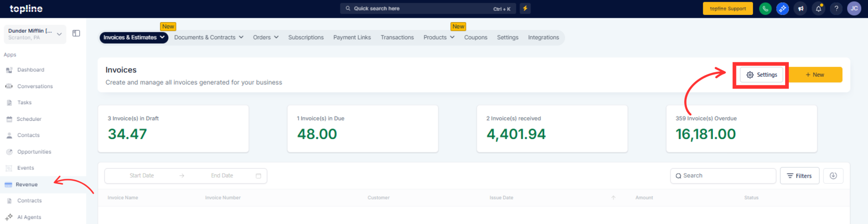The image size is (868, 224).
Task: Expand the Orders menu
Action: (266, 38)
